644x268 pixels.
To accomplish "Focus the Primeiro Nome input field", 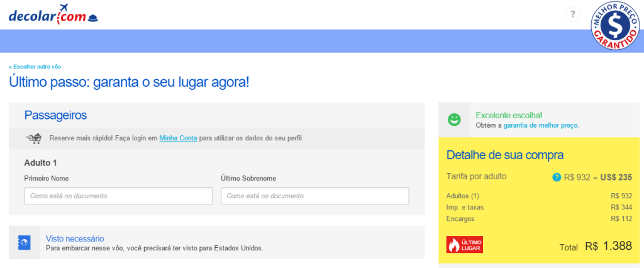I will (118, 196).
